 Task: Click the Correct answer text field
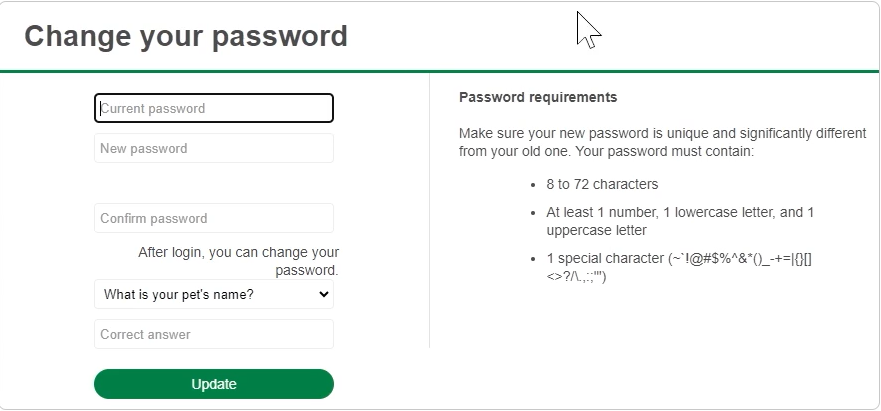[214, 334]
